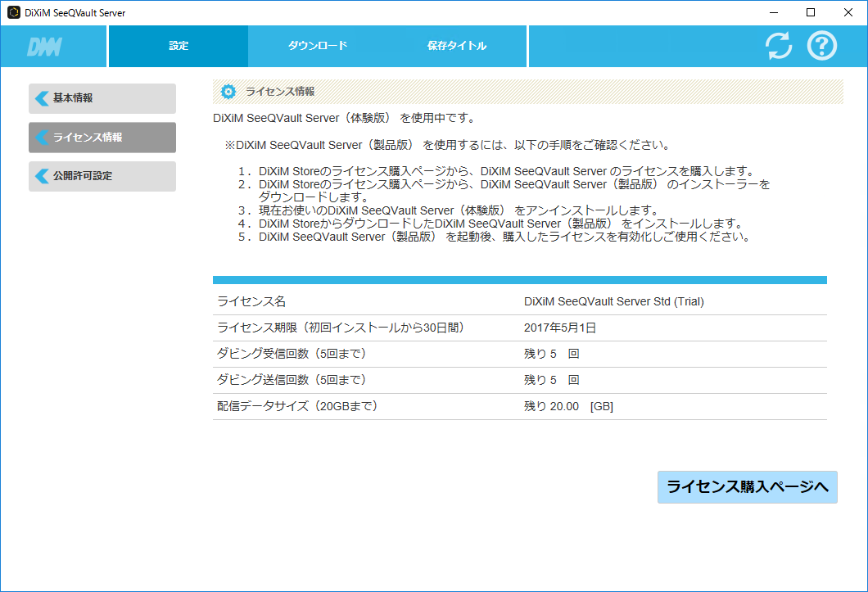868x592 pixels.
Task: Open 公開許可設定 in the sidebar
Action: point(102,176)
